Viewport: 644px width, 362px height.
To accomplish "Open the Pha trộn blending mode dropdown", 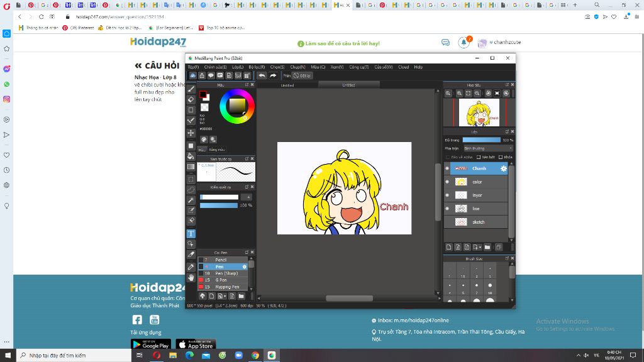I will click(488, 148).
